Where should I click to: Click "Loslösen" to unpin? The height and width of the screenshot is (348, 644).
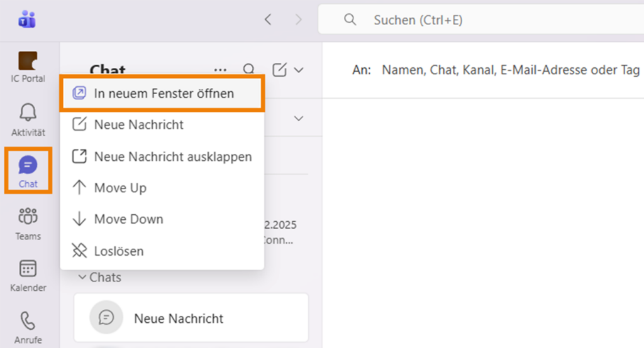pyautogui.click(x=118, y=251)
